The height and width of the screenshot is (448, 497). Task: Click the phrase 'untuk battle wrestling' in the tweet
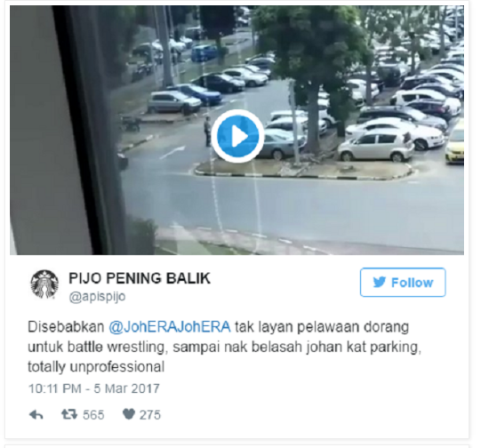point(96,347)
